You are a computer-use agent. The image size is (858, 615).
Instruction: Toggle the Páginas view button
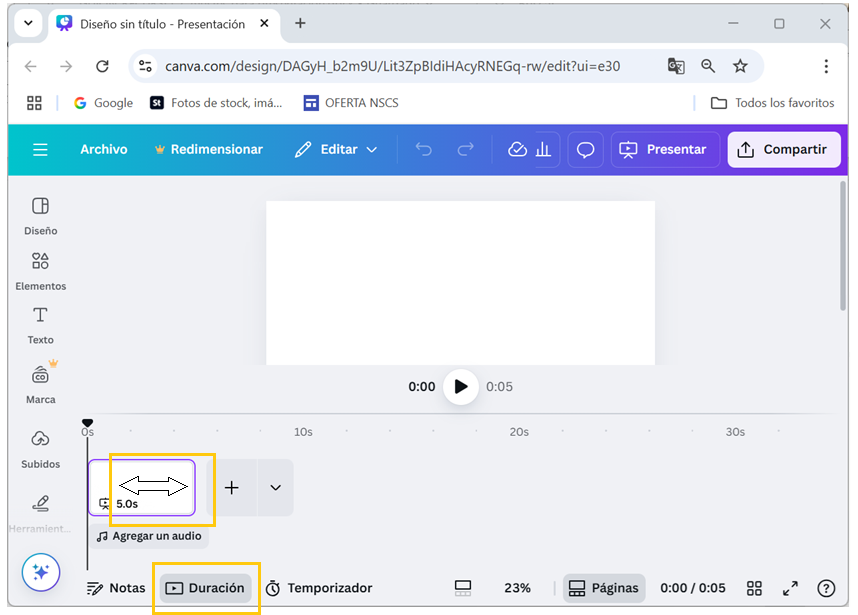coord(604,588)
